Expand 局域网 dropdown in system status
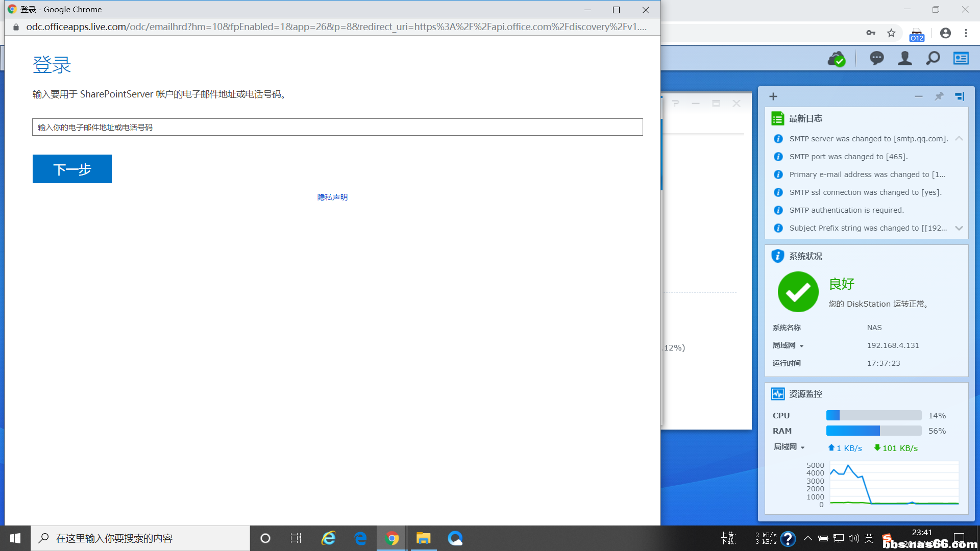This screenshot has height=551, width=980. point(801,346)
